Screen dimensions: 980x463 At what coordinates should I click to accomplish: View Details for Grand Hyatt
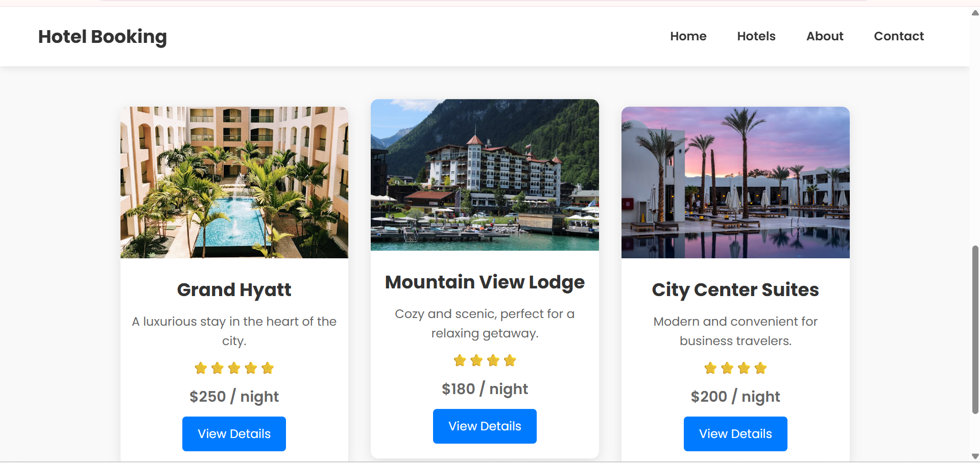234,433
